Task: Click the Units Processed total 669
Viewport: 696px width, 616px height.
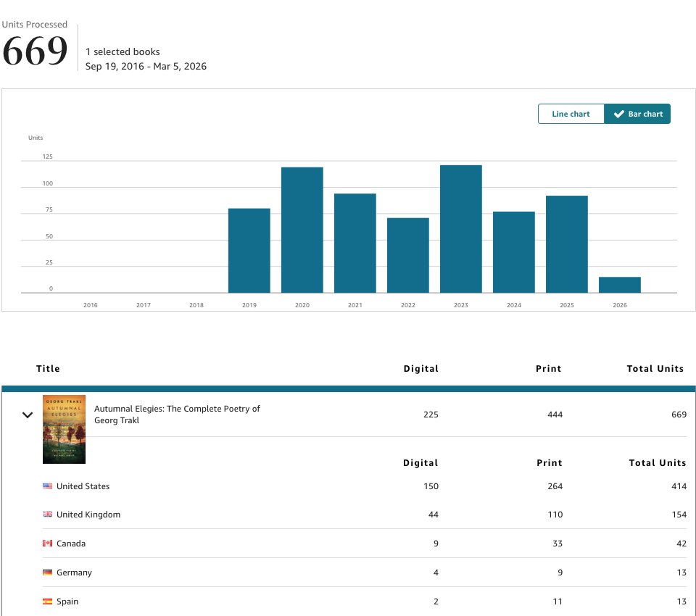Action: pos(35,51)
